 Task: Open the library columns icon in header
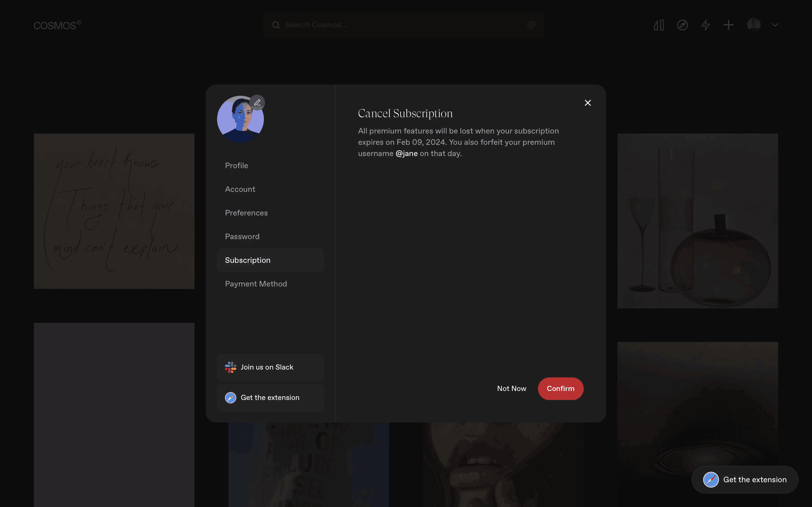coord(659,25)
